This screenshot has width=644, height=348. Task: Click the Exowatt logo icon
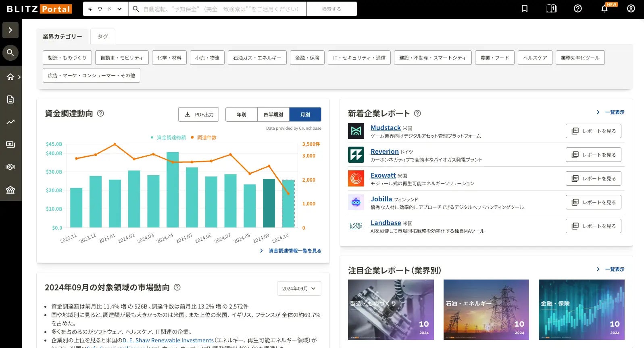(356, 178)
